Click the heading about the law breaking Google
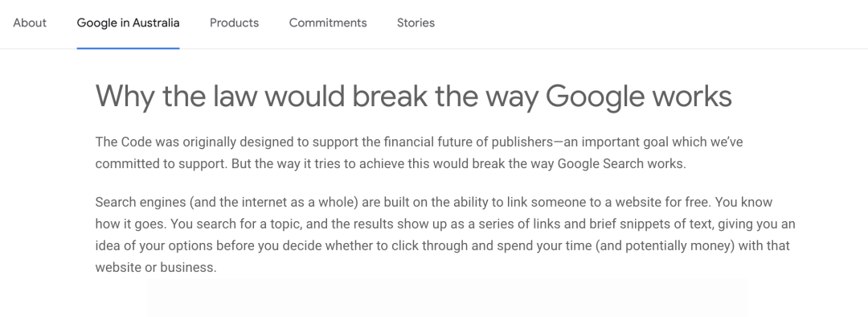 414,97
